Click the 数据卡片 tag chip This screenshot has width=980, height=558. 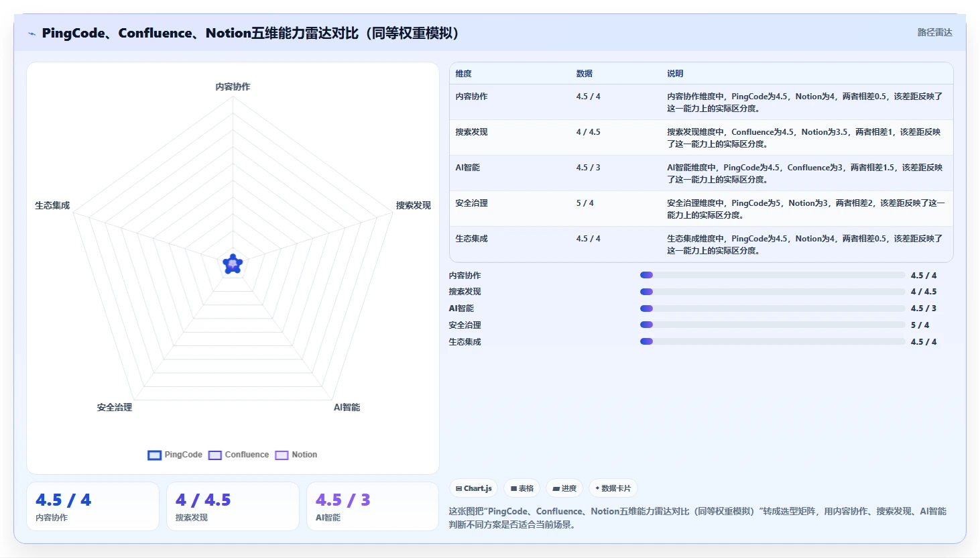click(x=613, y=488)
